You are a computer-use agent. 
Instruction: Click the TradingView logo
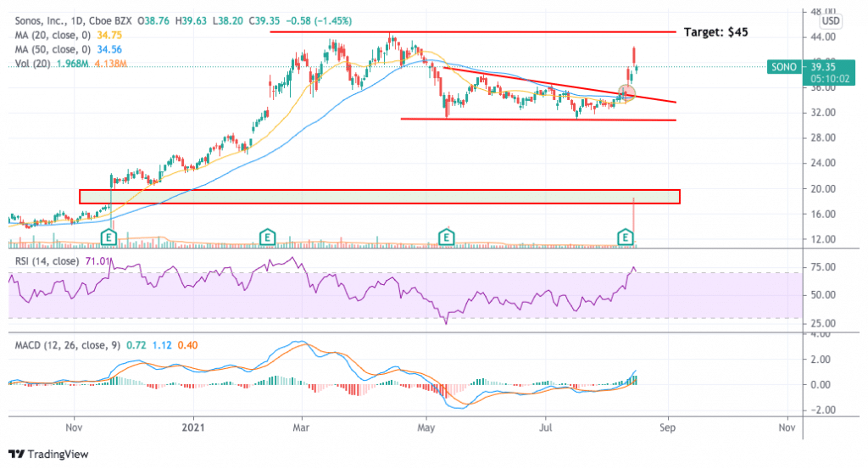[48, 454]
